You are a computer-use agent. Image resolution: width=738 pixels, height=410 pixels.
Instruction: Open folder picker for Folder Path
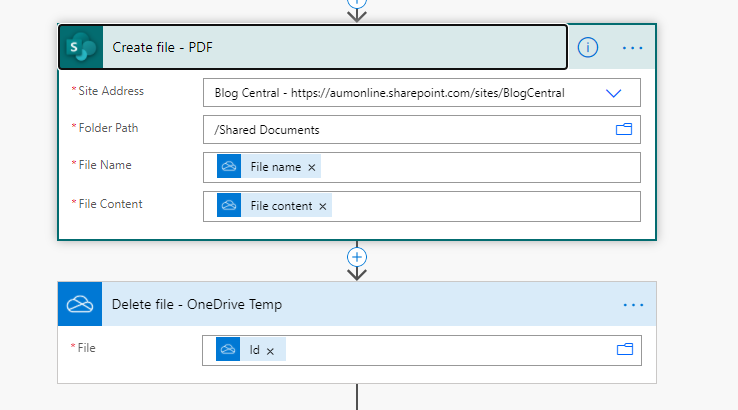(624, 129)
